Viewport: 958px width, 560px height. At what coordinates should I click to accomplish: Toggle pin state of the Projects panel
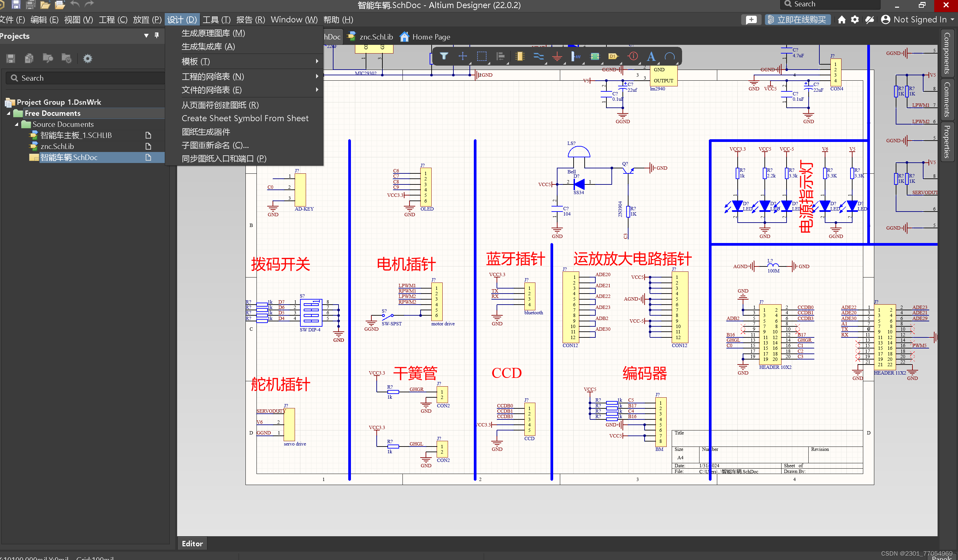tap(156, 35)
